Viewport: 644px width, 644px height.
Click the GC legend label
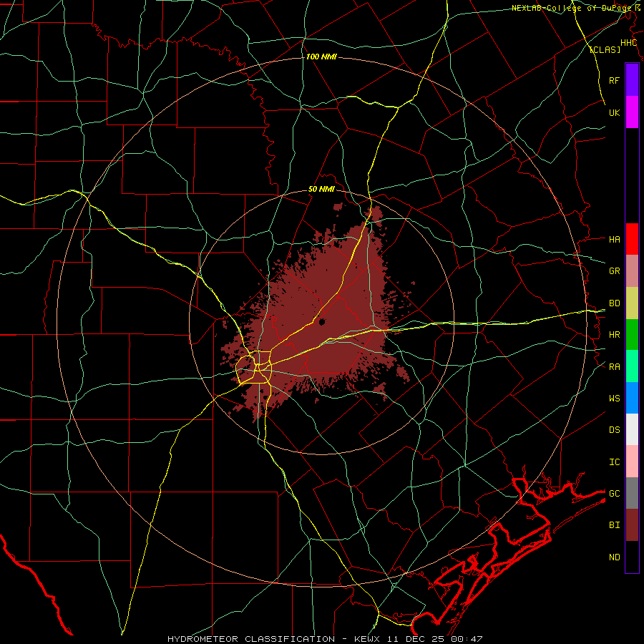tap(614, 493)
